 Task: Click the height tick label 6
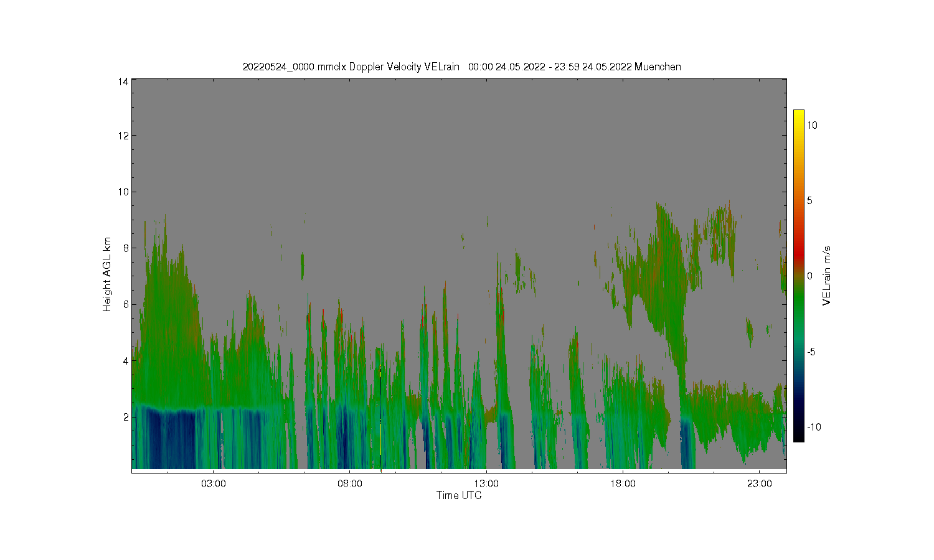click(126, 304)
